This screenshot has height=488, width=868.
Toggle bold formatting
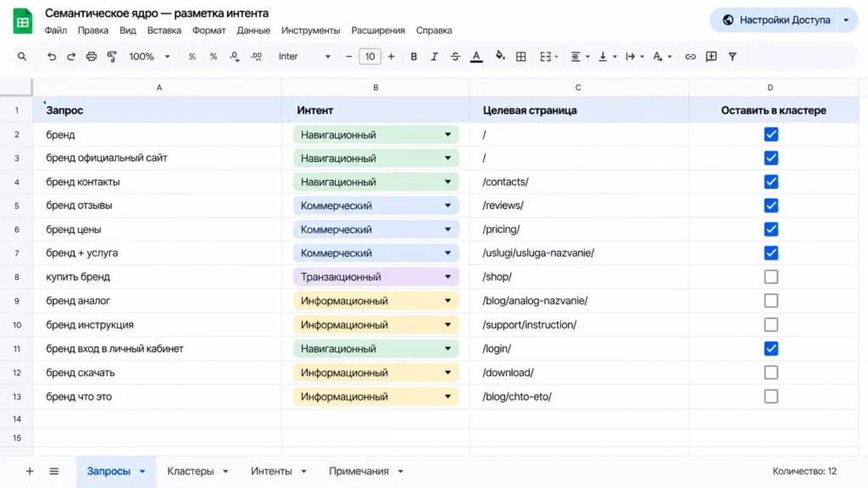414,57
